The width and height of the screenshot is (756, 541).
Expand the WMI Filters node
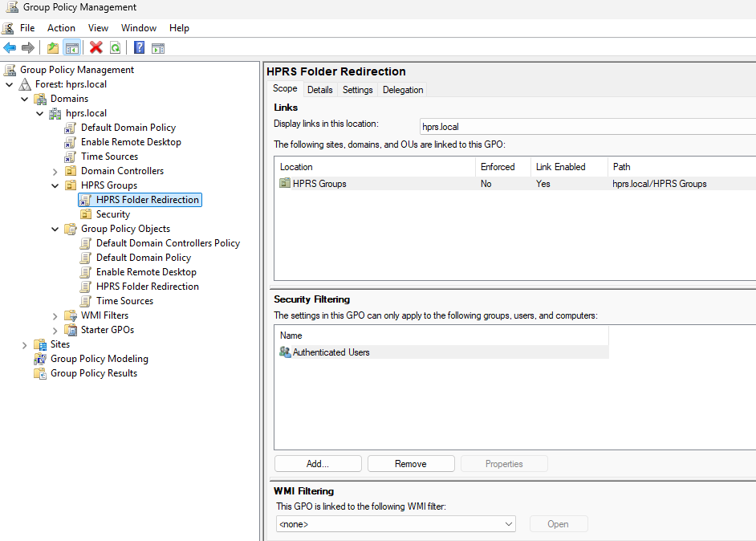(x=55, y=316)
